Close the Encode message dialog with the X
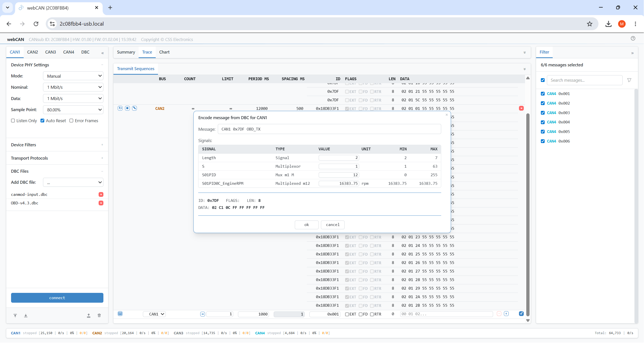644x362 pixels. 447,115
